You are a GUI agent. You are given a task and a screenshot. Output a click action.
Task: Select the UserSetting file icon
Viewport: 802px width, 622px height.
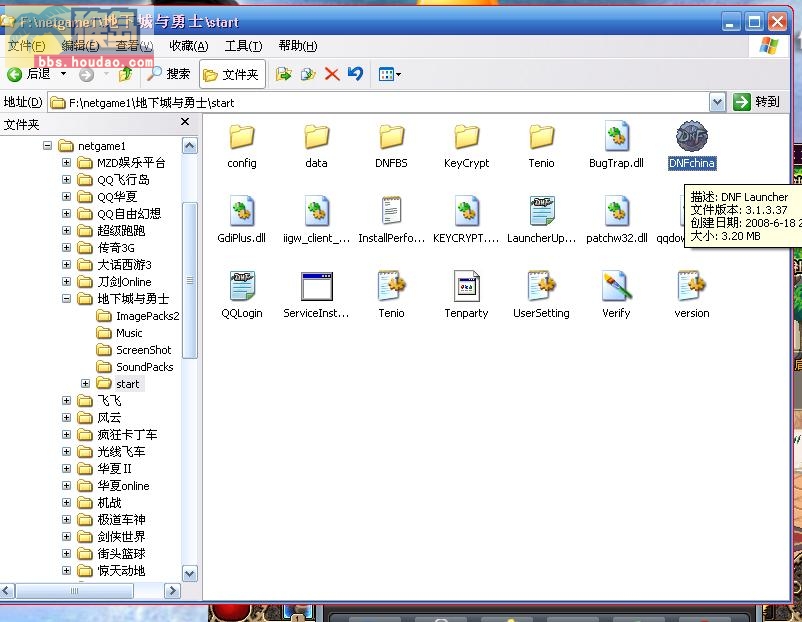(x=541, y=285)
